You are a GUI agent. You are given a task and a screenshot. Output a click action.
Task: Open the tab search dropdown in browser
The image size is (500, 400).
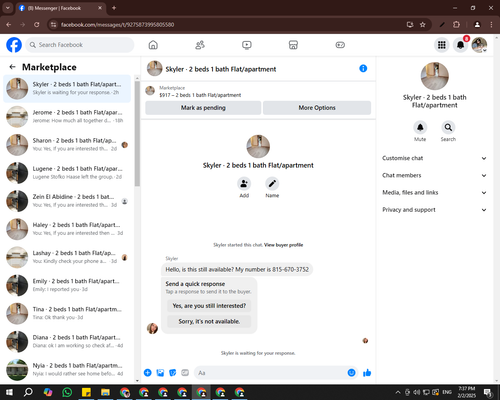(x=8, y=8)
